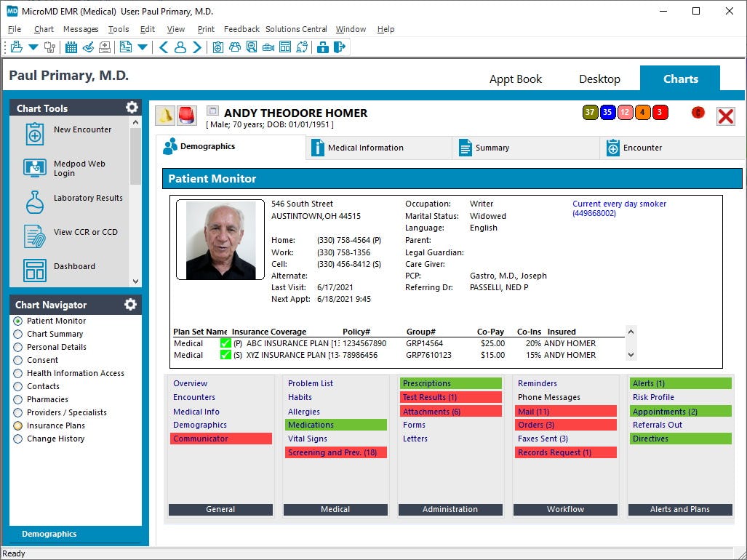Open Medications link
This screenshot has width=747, height=560.
point(336,425)
